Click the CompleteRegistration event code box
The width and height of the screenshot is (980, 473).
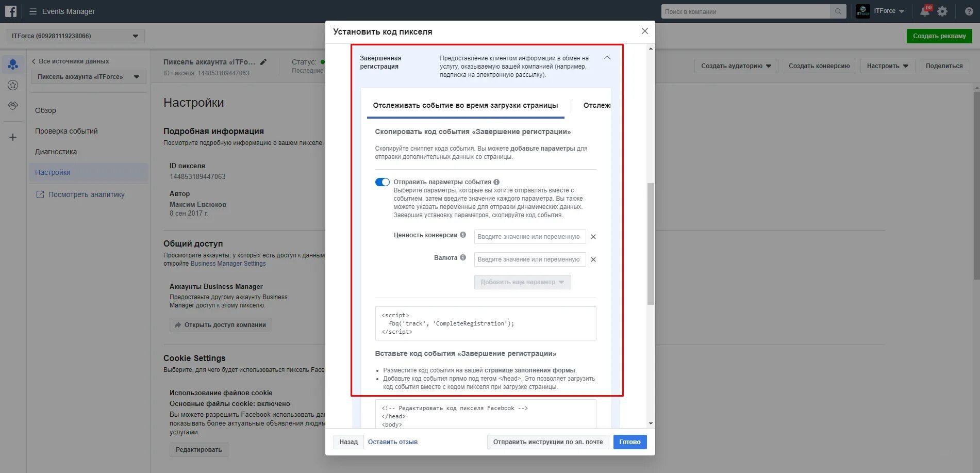pyautogui.click(x=486, y=323)
